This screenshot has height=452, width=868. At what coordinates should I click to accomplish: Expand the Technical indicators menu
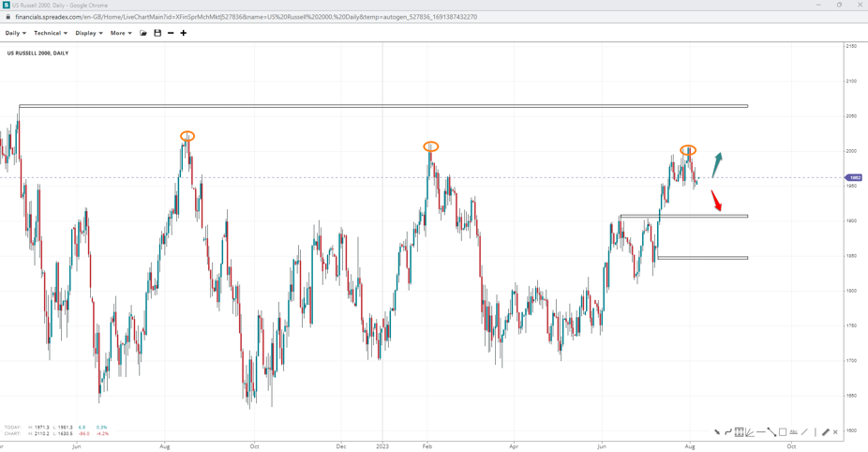point(50,33)
